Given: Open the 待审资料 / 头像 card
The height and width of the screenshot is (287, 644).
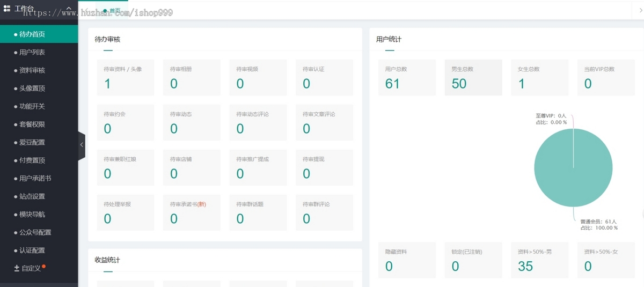Looking at the screenshot, I should tap(126, 77).
